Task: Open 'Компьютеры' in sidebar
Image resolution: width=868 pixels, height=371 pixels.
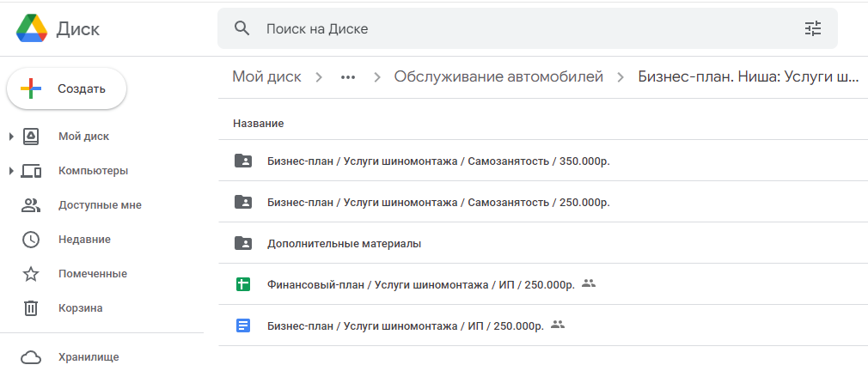Action: (x=93, y=171)
